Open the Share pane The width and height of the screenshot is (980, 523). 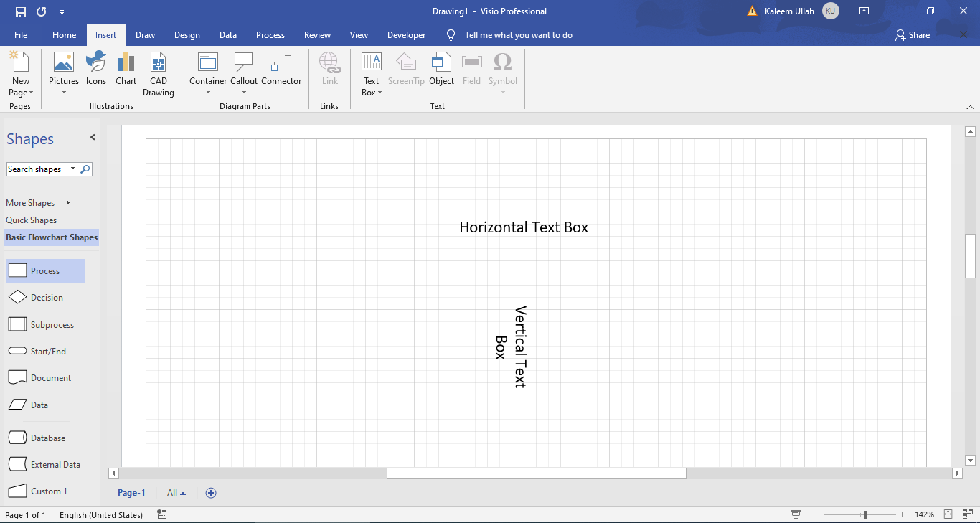click(x=912, y=34)
